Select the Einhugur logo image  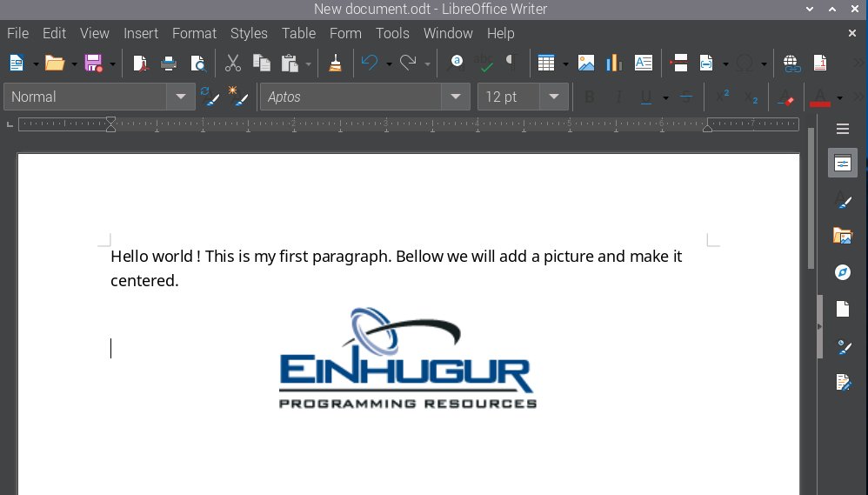[x=407, y=358]
